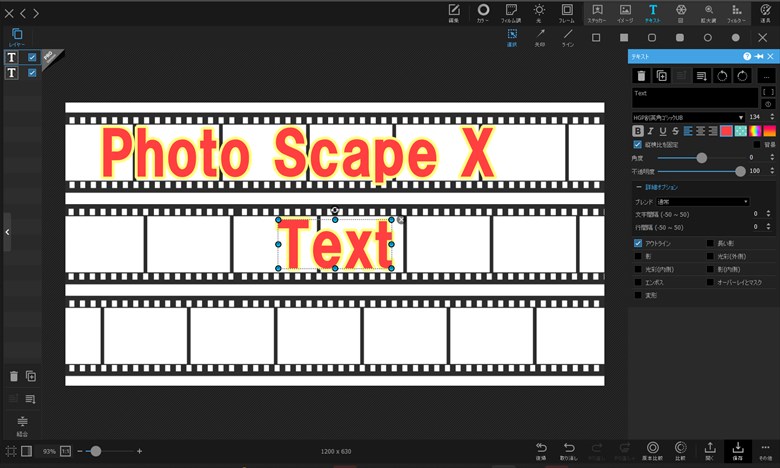
Task: Send text backward in text panel
Action: pos(701,76)
